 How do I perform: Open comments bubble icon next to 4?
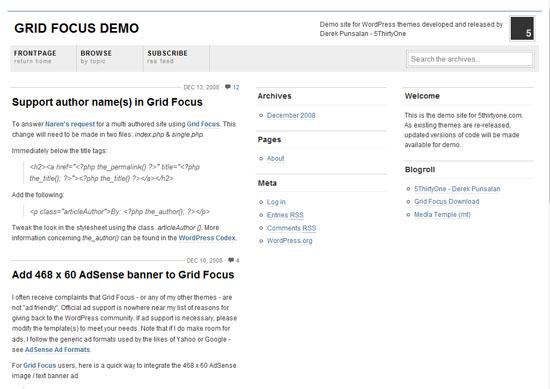[231, 260]
